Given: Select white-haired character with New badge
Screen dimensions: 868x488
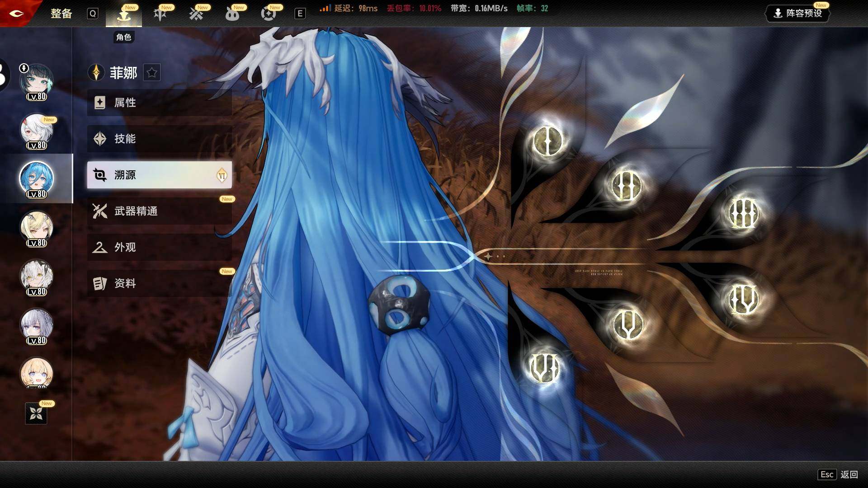Looking at the screenshot, I should [x=37, y=131].
